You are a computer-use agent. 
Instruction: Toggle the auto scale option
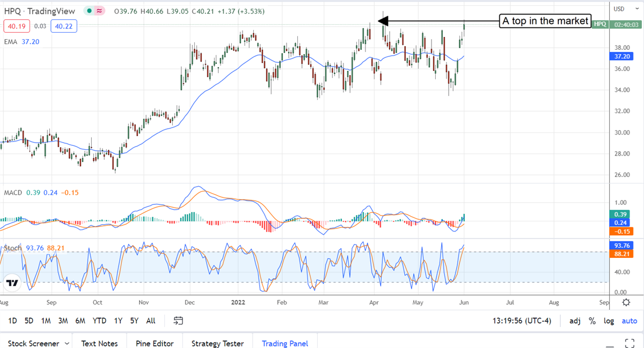(629, 321)
